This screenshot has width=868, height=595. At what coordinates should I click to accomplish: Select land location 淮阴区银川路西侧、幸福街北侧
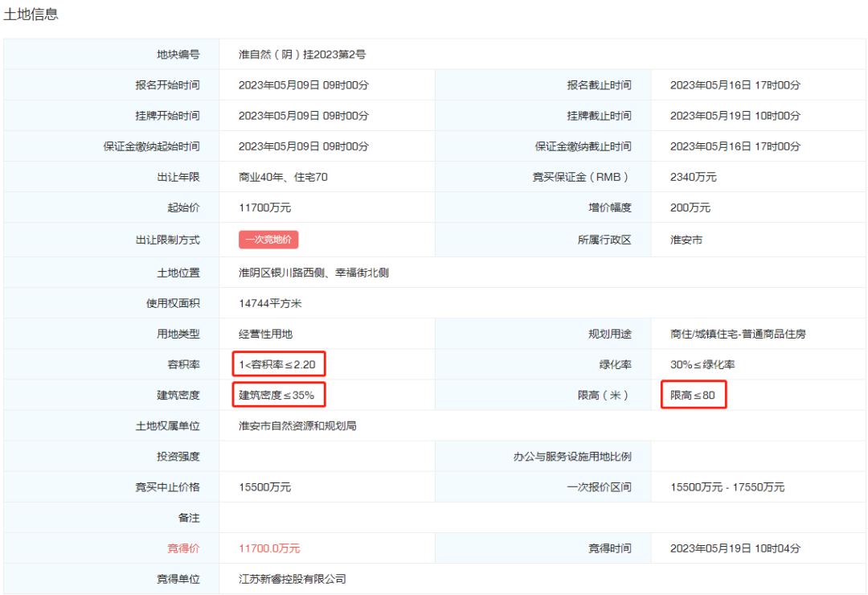point(313,273)
